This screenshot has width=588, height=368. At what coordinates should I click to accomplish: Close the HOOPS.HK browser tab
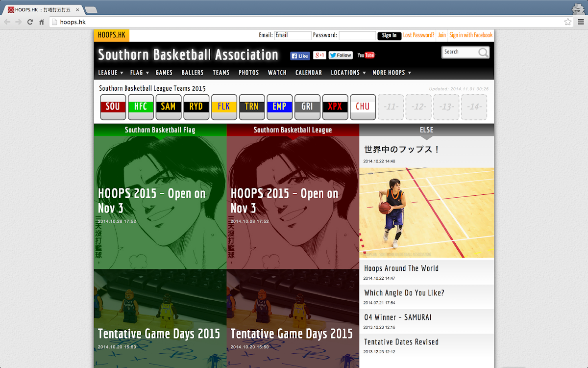pyautogui.click(x=77, y=10)
